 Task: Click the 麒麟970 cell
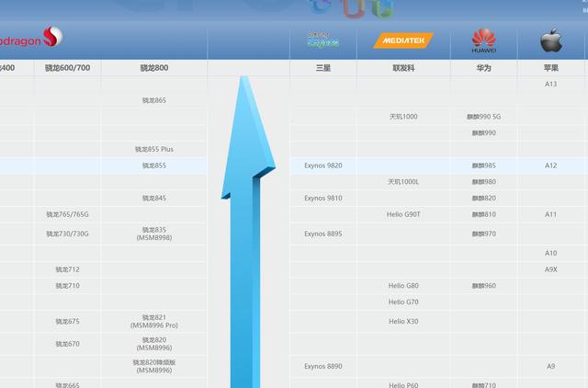click(484, 234)
